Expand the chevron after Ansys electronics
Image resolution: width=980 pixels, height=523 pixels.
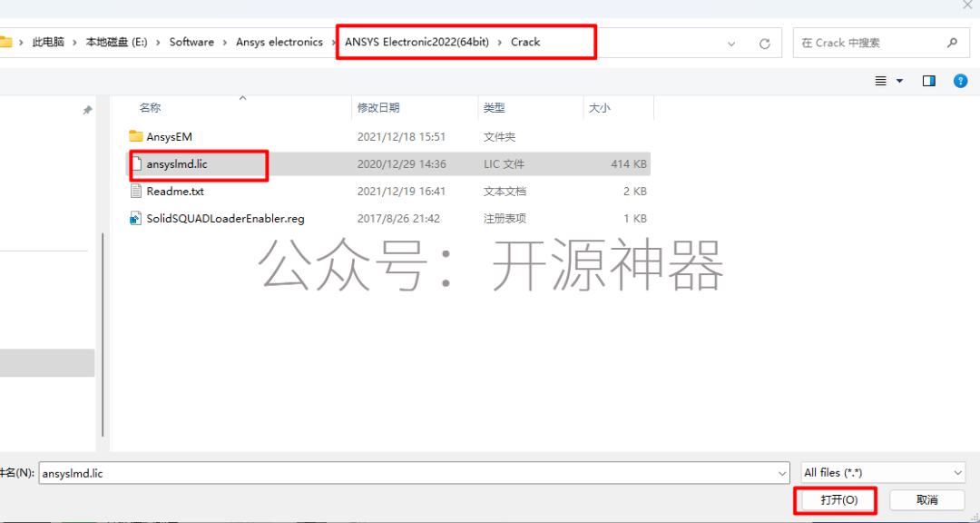pyautogui.click(x=334, y=43)
